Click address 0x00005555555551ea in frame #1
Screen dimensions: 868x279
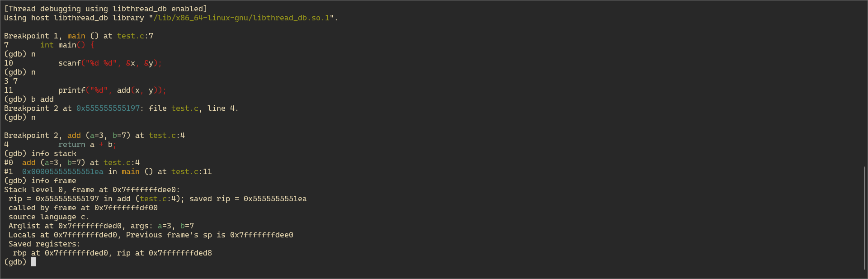point(63,171)
